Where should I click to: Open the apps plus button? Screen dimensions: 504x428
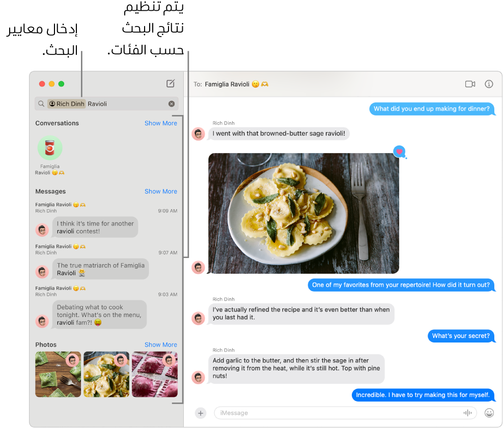201,413
